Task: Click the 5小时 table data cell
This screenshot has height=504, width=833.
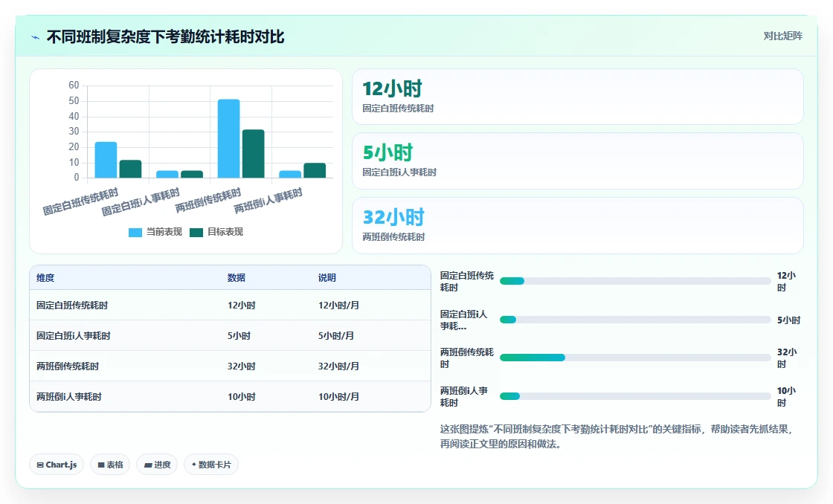Action: 239,336
